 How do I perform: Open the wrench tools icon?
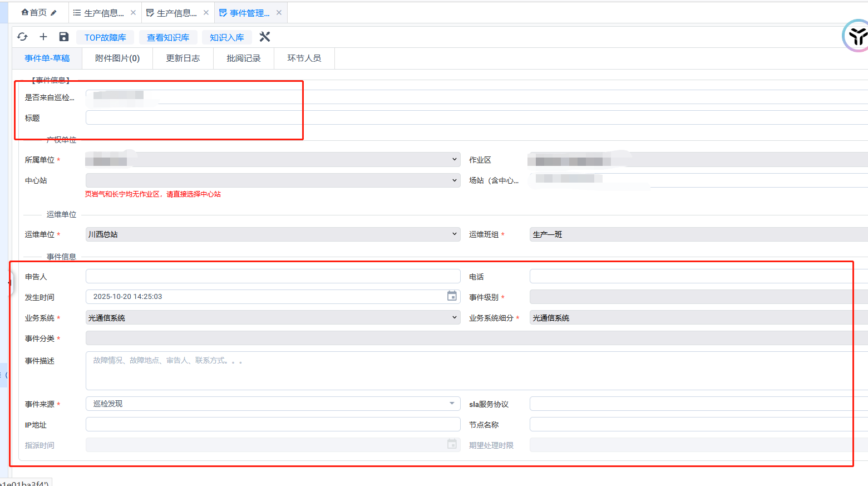pyautogui.click(x=265, y=37)
